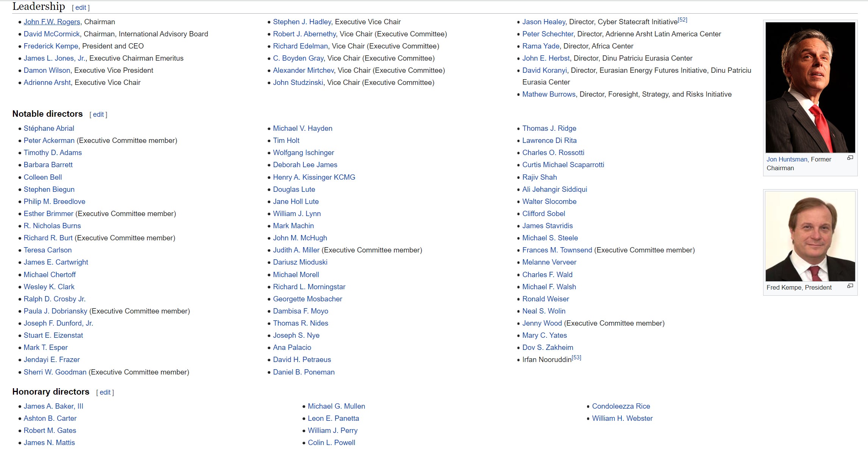Viewport: 868px width, 453px height.
Task: Open Peter Schechter link
Action: 548,34
